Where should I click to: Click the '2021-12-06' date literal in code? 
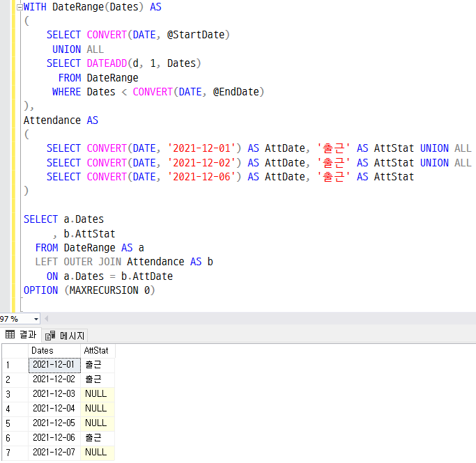click(201, 177)
